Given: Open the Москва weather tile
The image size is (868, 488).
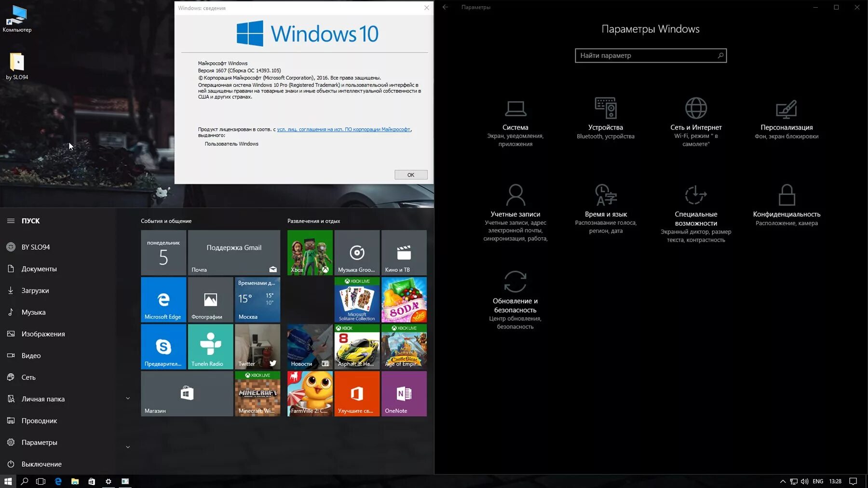Looking at the screenshot, I should click(258, 299).
